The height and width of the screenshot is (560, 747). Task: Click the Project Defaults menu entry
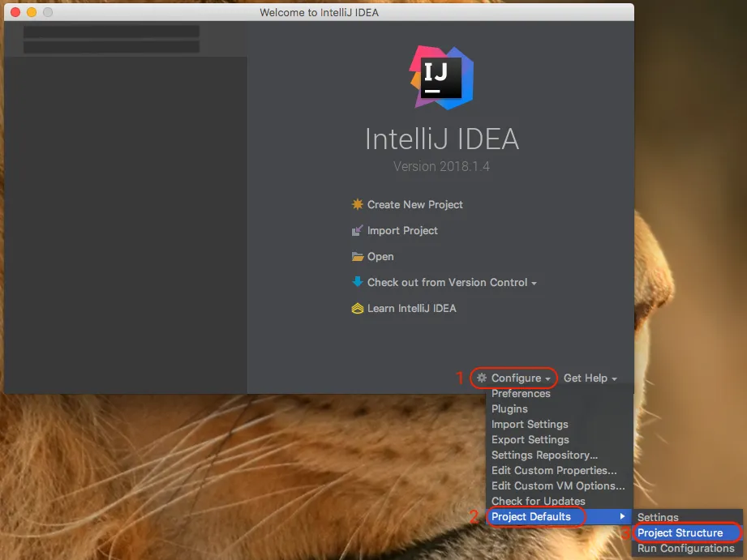pyautogui.click(x=560, y=517)
